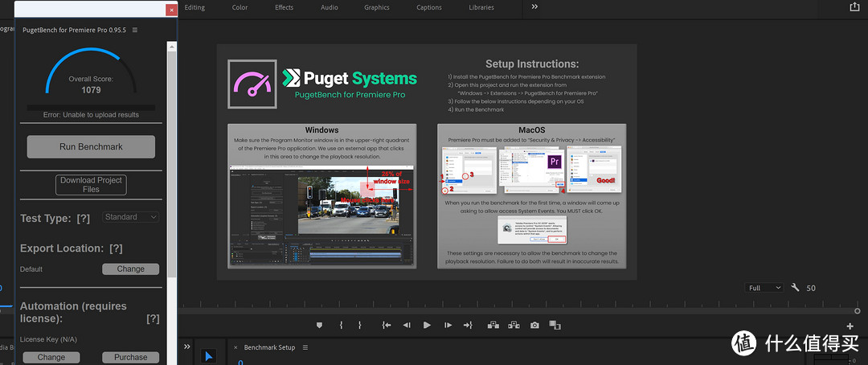Click Download Project Files

point(91,184)
